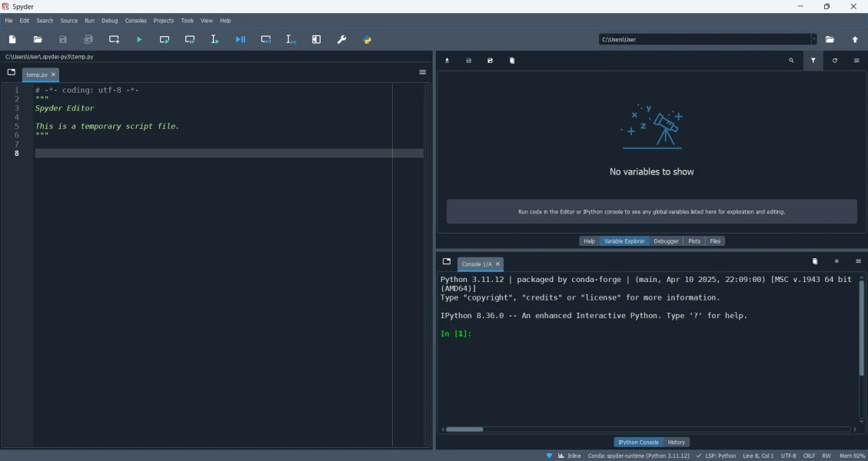Screen dimensions: 868x461
Task: Switch to the Files pane tab
Action: [715, 240]
